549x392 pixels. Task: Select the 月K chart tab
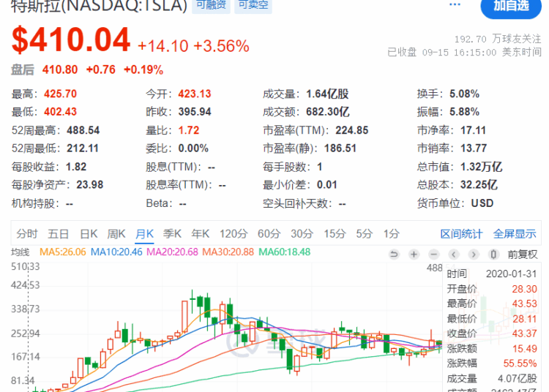145,234
